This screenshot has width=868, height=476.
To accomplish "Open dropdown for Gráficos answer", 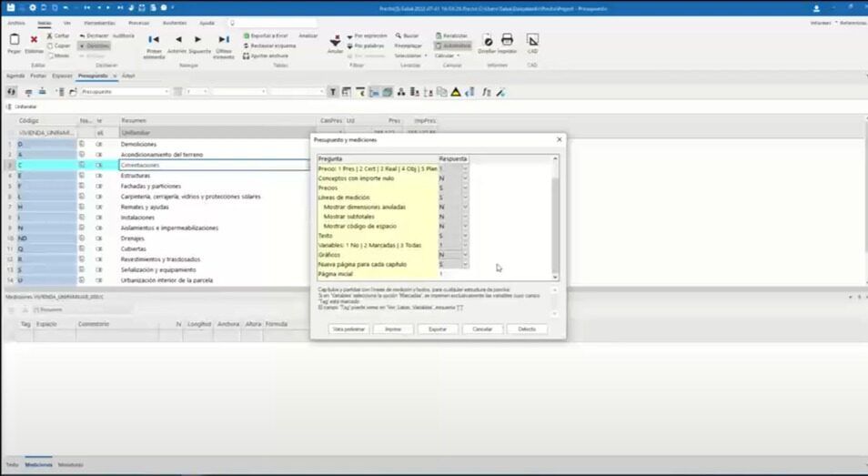I will [465, 255].
